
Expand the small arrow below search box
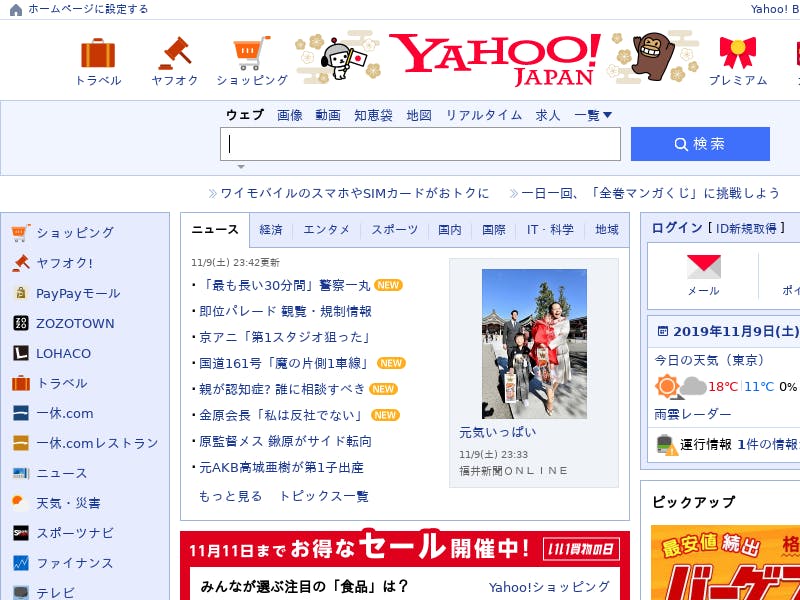click(241, 167)
